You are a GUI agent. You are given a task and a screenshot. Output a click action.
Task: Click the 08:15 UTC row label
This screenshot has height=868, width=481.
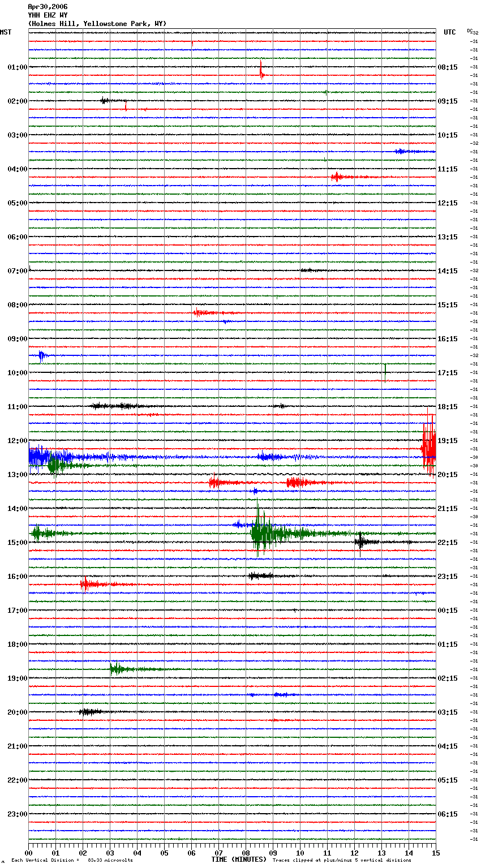448,67
